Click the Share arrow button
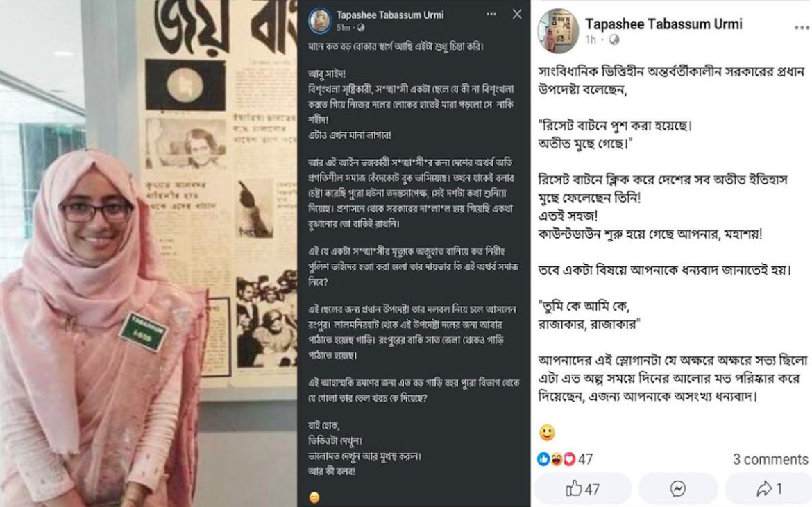The width and height of the screenshot is (812, 507). (x=768, y=489)
